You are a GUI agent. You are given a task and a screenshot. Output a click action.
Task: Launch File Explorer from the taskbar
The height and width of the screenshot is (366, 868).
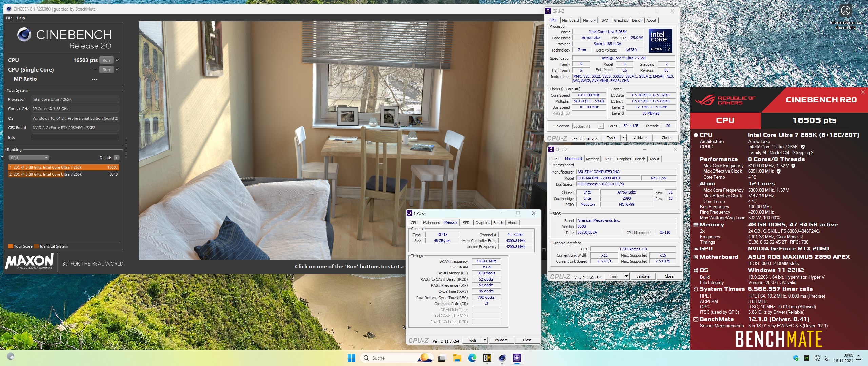tap(457, 358)
